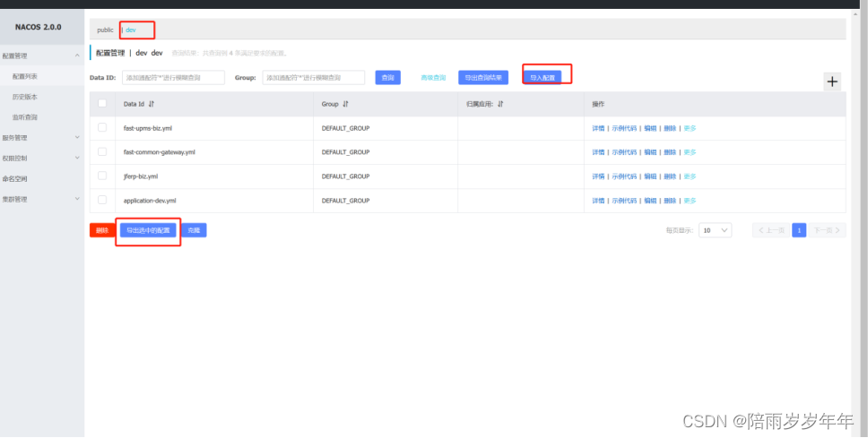Open 更多 menu for fast-upms-biz.yml
The height and width of the screenshot is (438, 868).
[x=690, y=128]
